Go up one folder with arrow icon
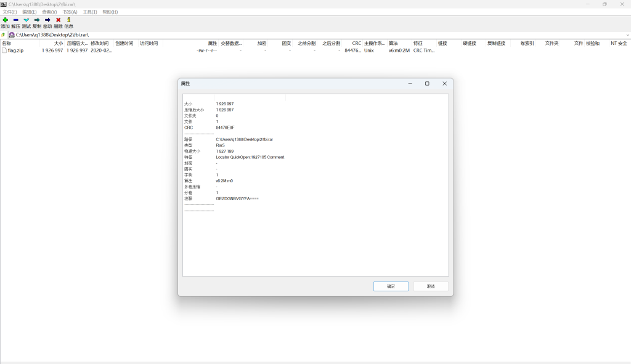The height and width of the screenshot is (364, 631). point(4,35)
